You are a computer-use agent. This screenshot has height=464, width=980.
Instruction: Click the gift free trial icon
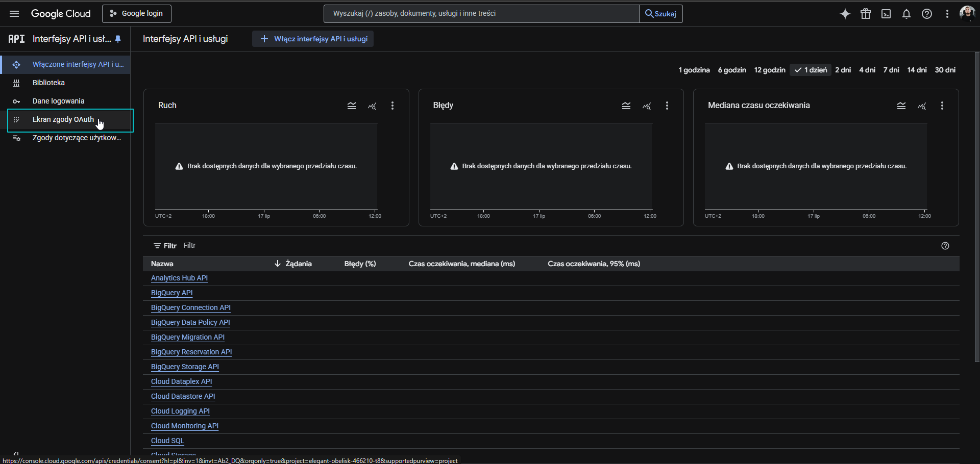tap(866, 14)
